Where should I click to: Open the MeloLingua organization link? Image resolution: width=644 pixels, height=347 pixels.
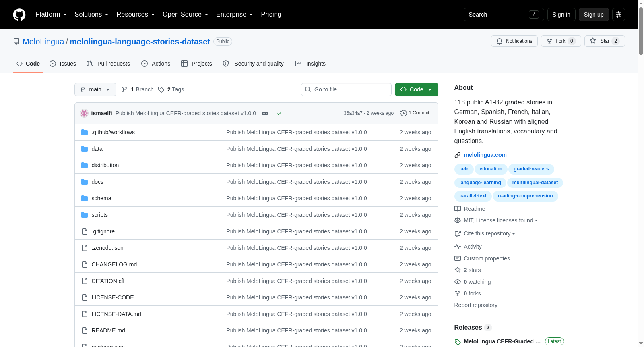click(x=43, y=42)
